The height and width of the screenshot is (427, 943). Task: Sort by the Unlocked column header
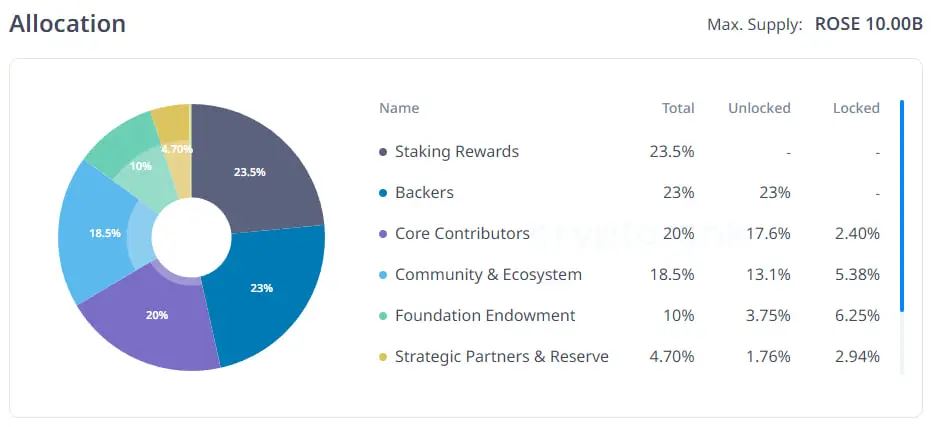pyautogui.click(x=759, y=108)
